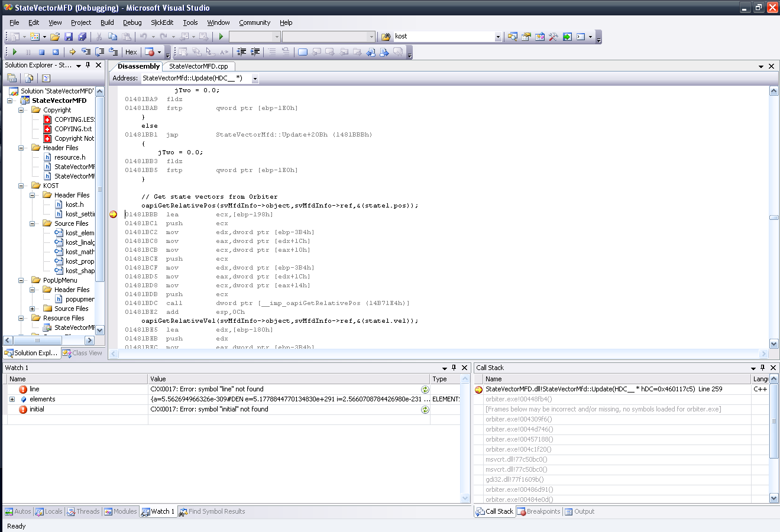Click the Save All icon
This screenshot has height=532, width=780.
(82, 37)
